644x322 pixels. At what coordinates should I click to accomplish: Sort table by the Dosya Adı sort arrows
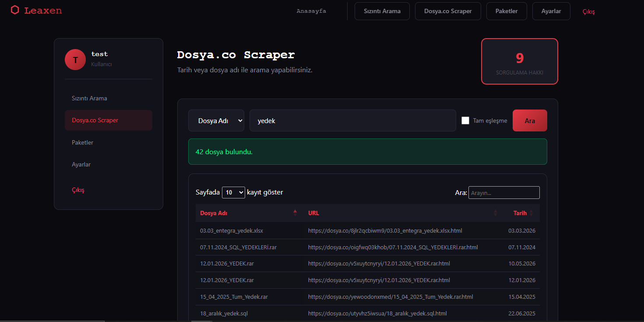pyautogui.click(x=295, y=213)
